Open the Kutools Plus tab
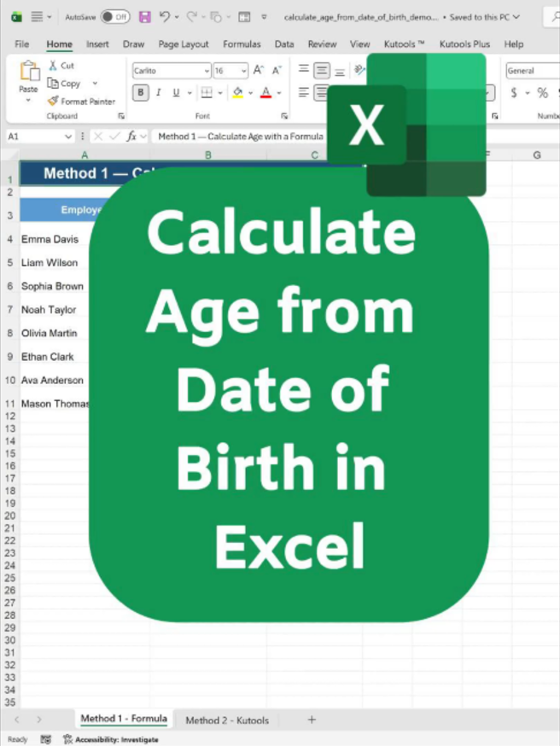Screen dimensions: 560x746 pyautogui.click(x=464, y=44)
